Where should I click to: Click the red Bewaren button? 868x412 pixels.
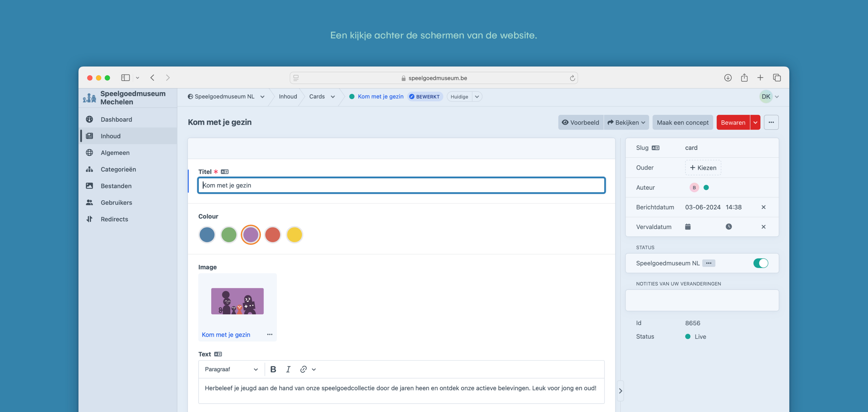[733, 122]
